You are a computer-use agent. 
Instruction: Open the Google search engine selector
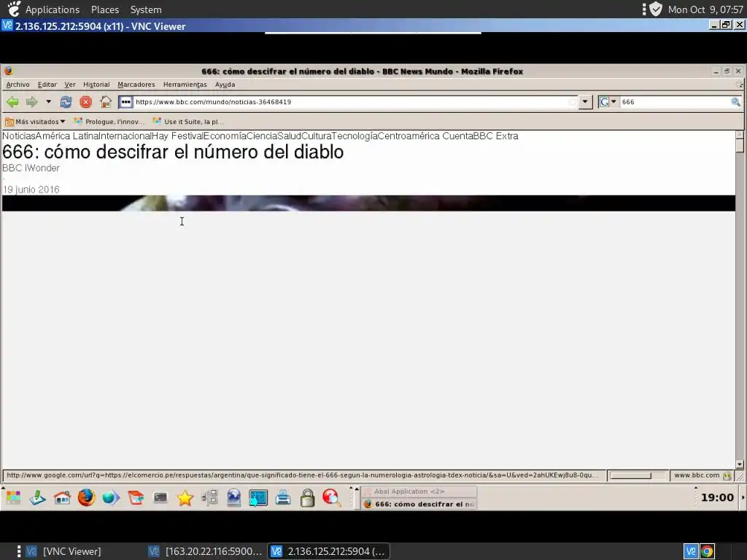coord(608,102)
